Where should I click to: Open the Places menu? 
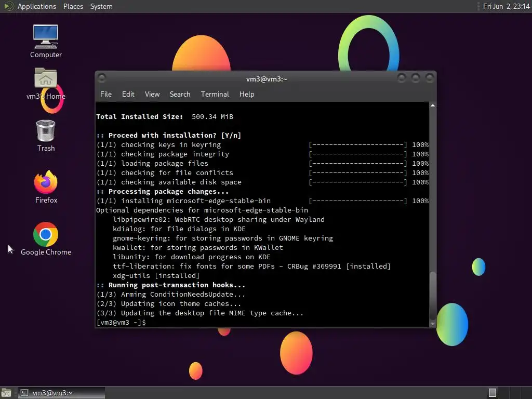tap(73, 6)
